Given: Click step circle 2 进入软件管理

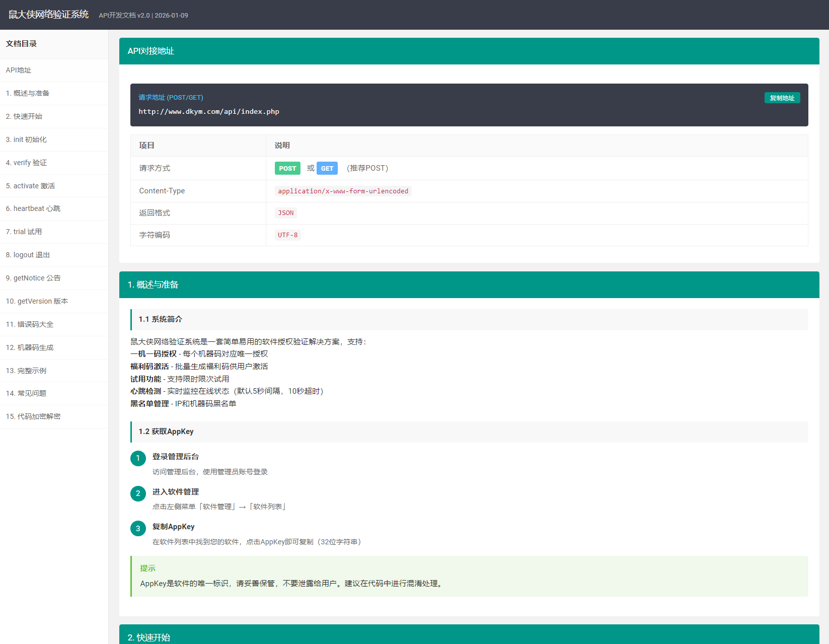Looking at the screenshot, I should coord(138,493).
